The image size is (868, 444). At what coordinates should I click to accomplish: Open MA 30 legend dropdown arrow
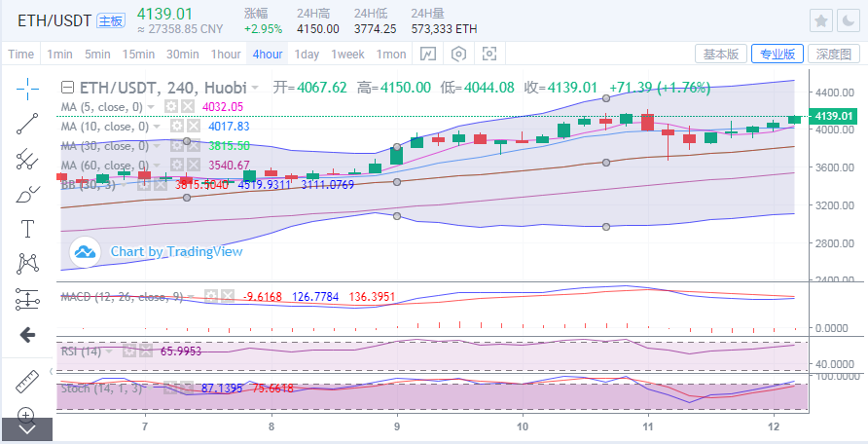tap(157, 146)
